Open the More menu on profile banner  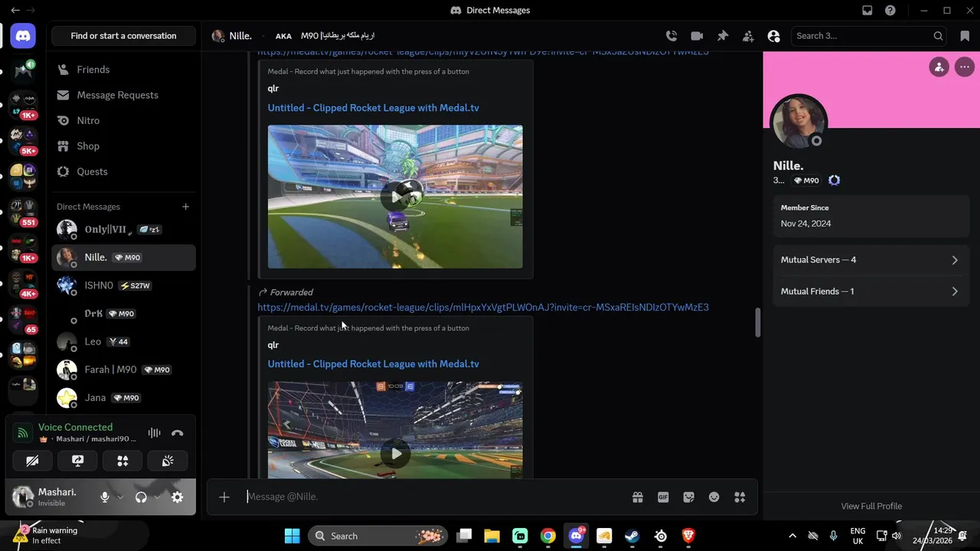tap(964, 67)
